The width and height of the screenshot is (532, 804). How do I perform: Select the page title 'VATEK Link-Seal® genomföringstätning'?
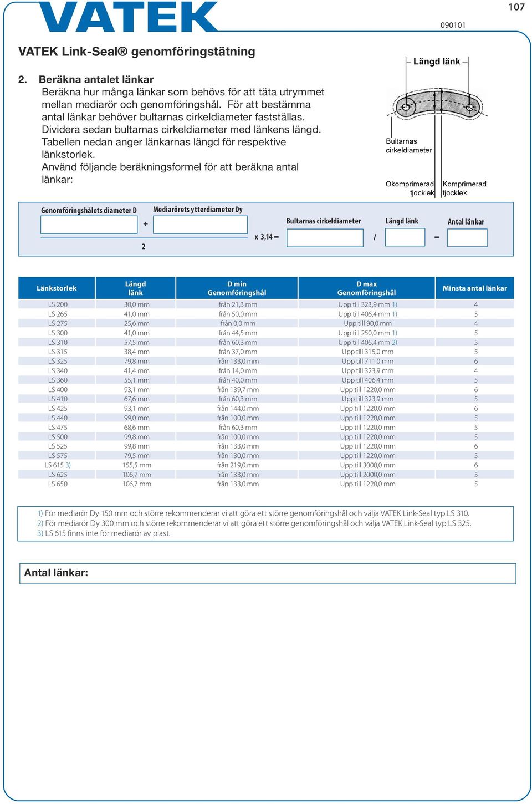coord(137,52)
